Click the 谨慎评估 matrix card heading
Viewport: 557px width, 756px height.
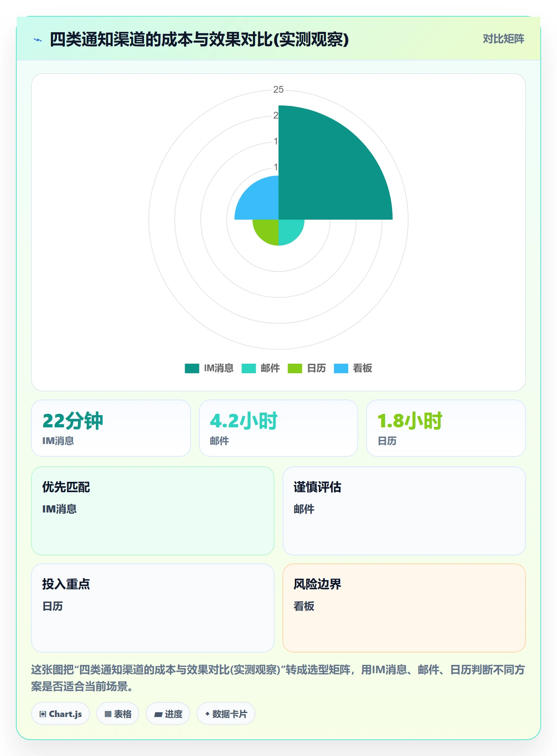click(x=317, y=487)
